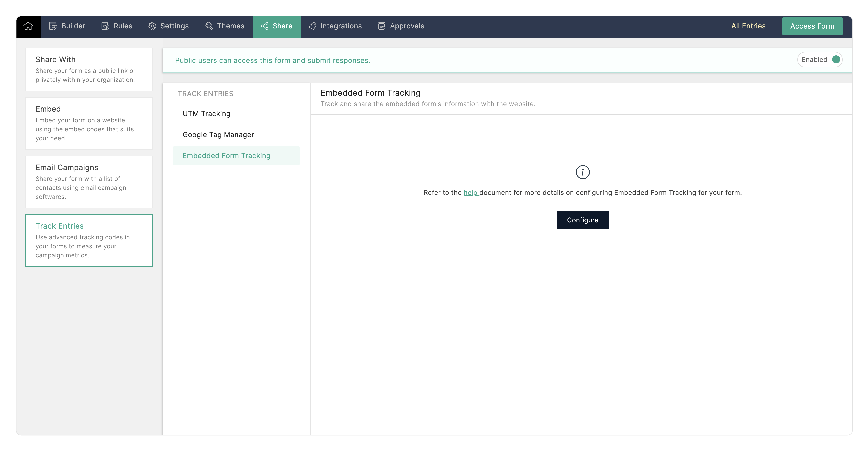Click the info circle icon
868x454 pixels.
coord(582,172)
